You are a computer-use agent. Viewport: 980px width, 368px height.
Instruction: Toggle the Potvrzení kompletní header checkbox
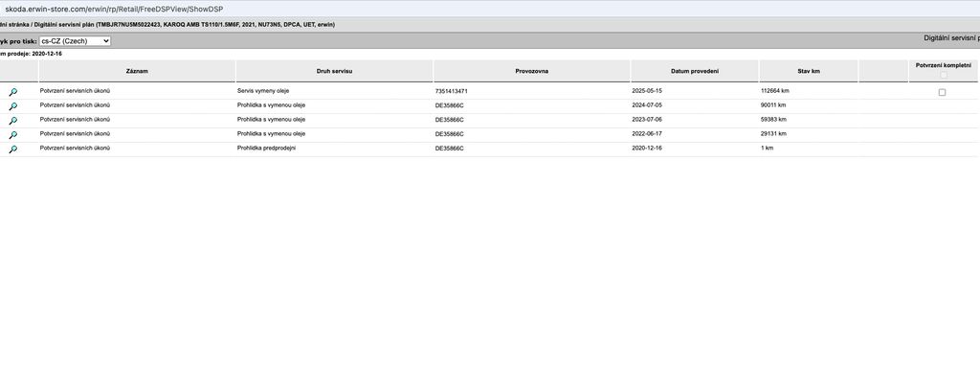[943, 75]
